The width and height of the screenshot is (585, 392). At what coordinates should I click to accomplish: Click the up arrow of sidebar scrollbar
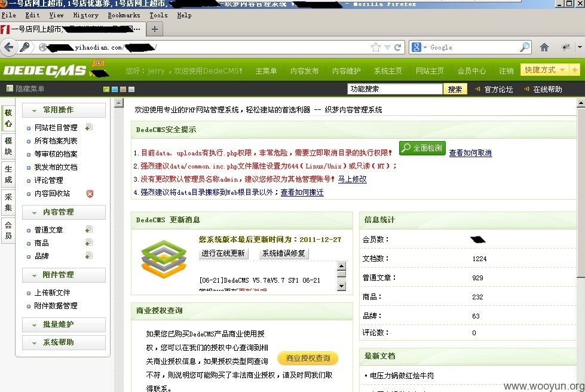point(119,103)
